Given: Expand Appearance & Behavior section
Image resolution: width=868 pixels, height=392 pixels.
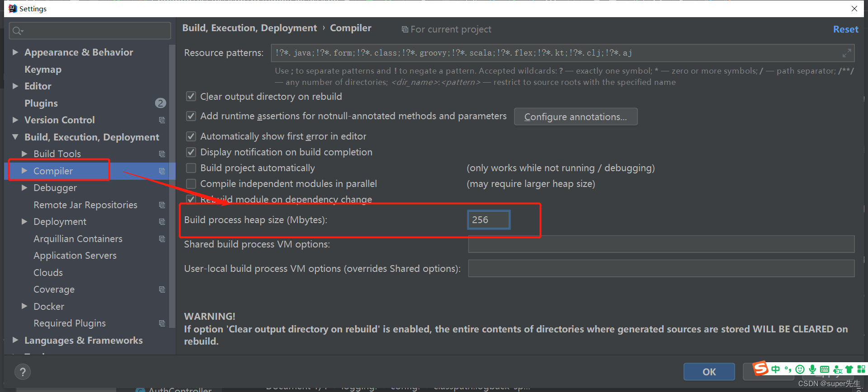Looking at the screenshot, I should coord(15,52).
